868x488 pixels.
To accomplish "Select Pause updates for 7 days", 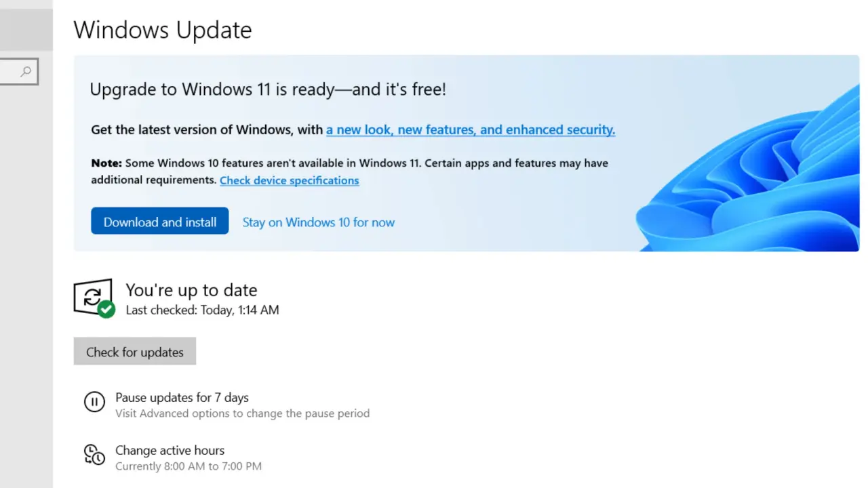I will (182, 397).
